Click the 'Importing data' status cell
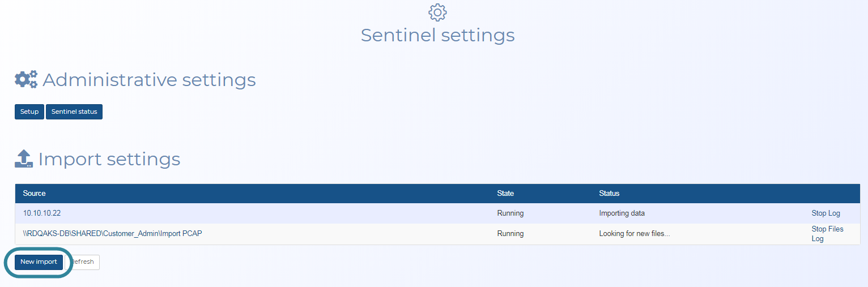Screen dimensions: 868x287 622,213
